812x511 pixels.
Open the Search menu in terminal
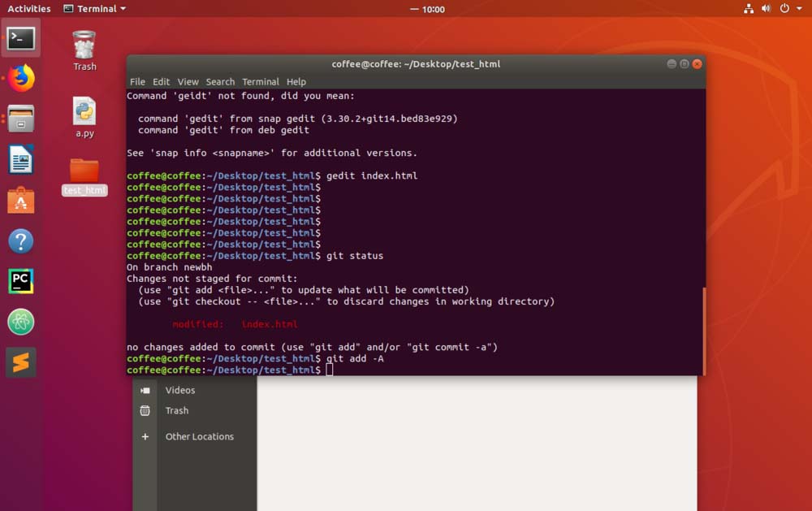coord(220,82)
